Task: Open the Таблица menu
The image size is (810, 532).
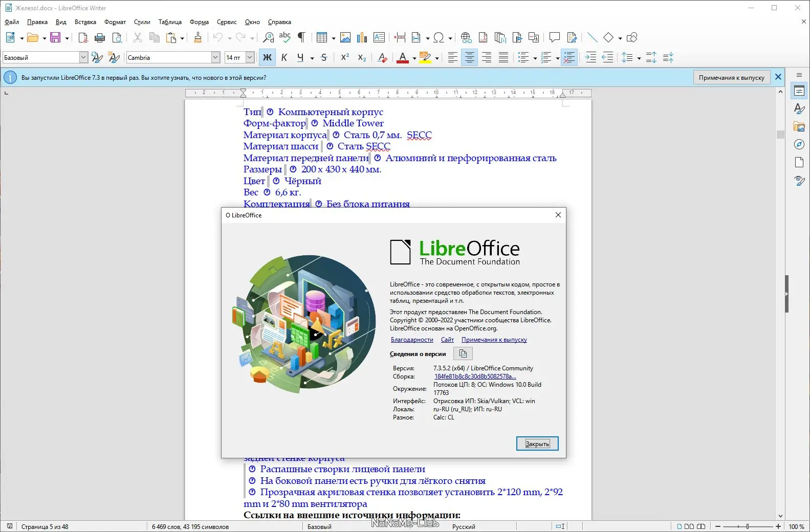Action: click(x=170, y=22)
